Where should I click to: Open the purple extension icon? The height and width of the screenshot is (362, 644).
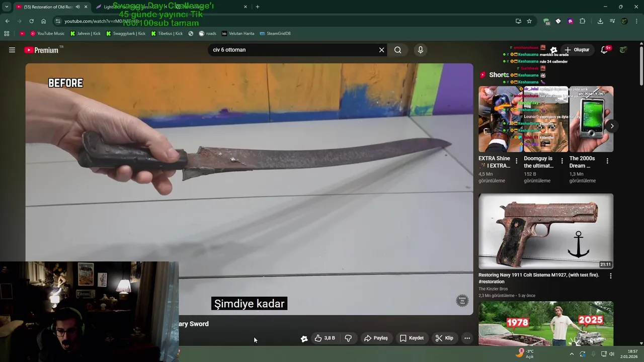coord(570,21)
